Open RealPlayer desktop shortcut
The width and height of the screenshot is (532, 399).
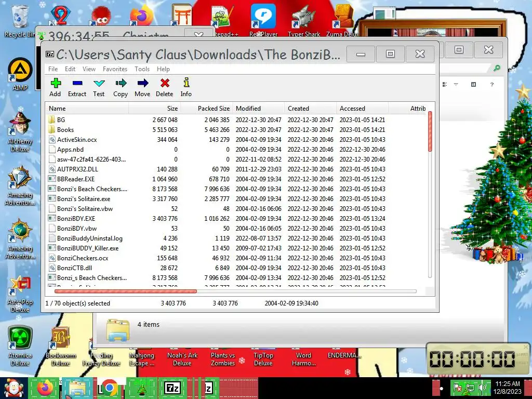[263, 20]
